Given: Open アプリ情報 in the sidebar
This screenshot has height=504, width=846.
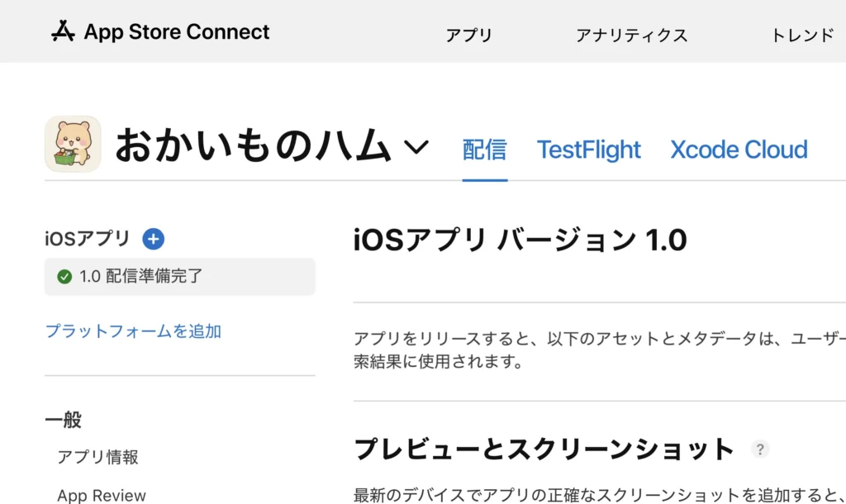Looking at the screenshot, I should point(97,457).
